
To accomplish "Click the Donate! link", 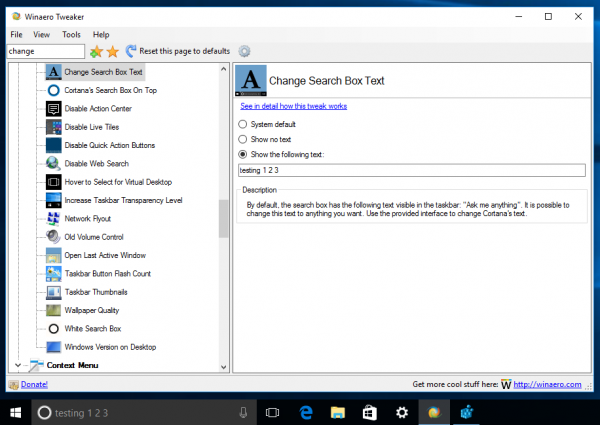I will [34, 384].
